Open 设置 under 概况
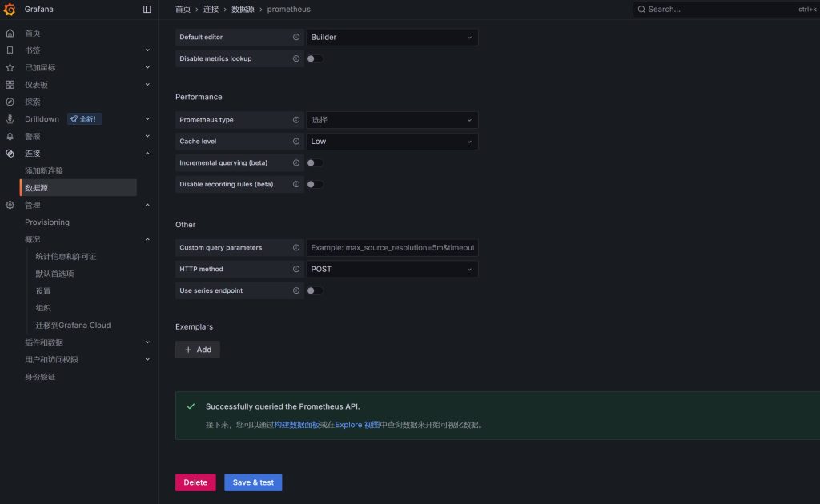This screenshot has width=820, height=504. (43, 291)
